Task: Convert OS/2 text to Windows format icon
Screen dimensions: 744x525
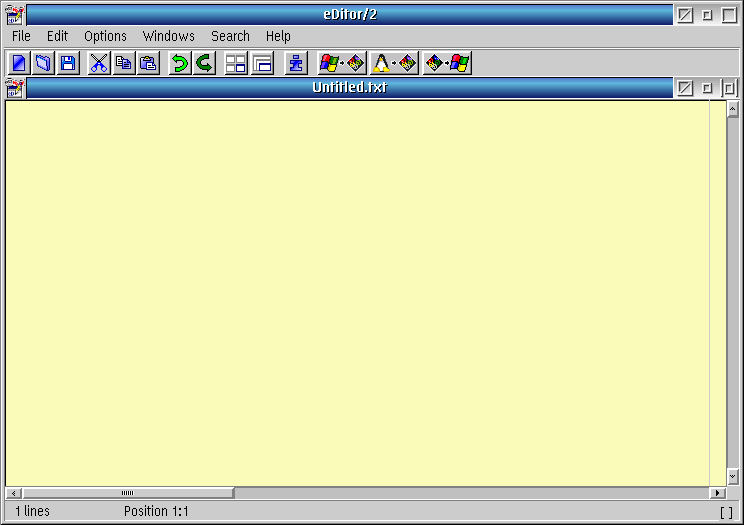Action: click(447, 63)
